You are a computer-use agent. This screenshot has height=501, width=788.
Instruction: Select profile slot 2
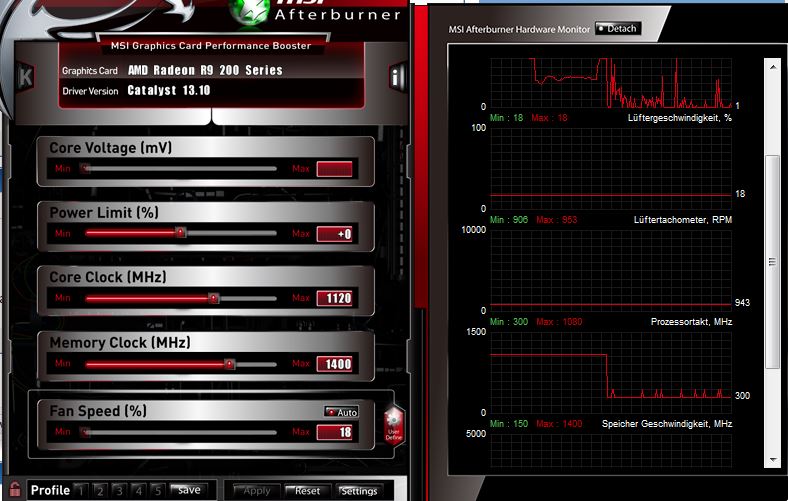100,490
